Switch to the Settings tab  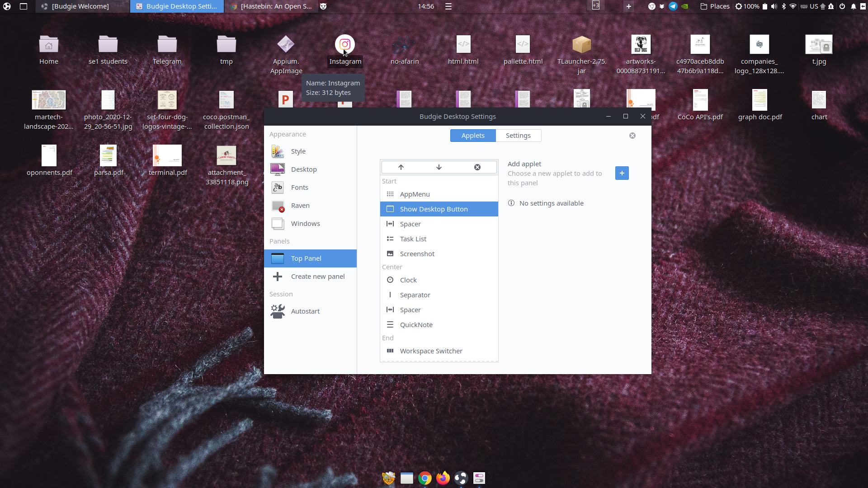coord(518,136)
